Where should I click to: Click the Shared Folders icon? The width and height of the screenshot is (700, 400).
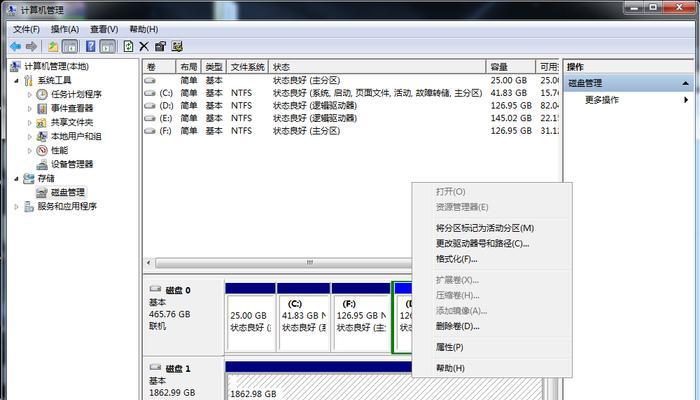tap(42, 122)
